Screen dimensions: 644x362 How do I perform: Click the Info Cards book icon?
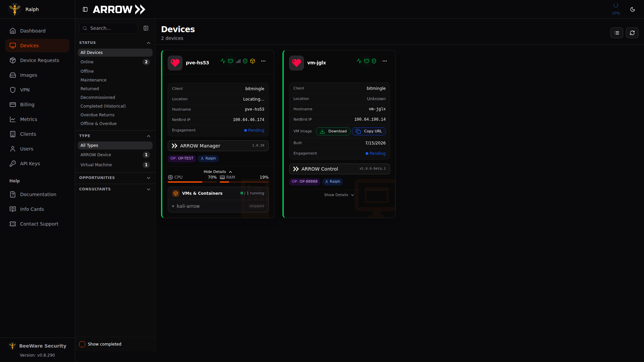(13, 209)
